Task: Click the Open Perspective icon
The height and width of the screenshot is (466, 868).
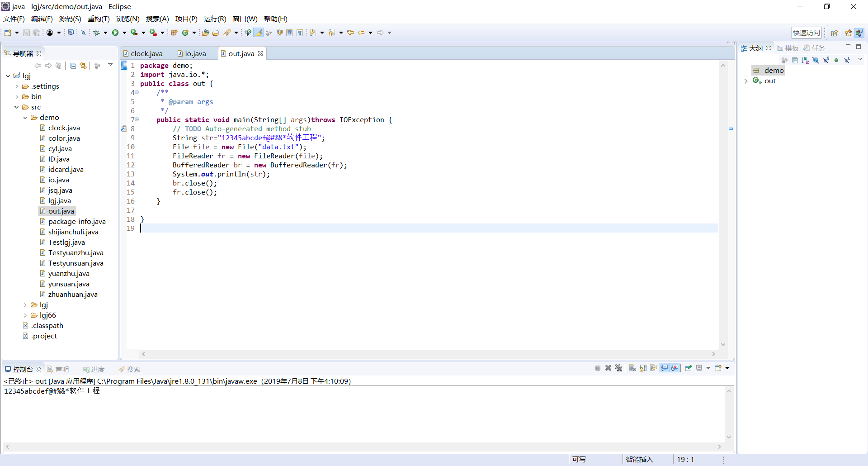Action: point(835,33)
